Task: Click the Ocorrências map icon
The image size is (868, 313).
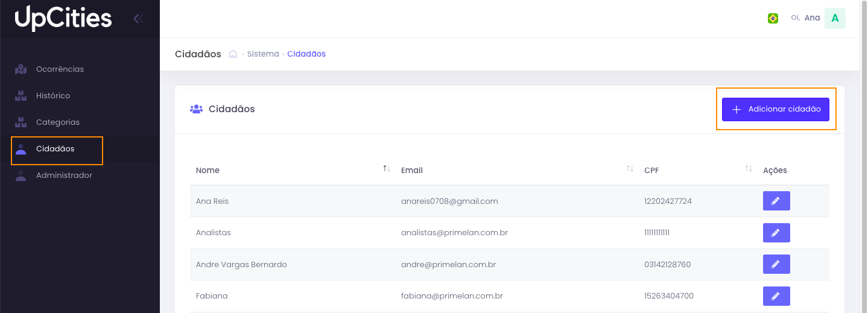Action: pos(21,69)
